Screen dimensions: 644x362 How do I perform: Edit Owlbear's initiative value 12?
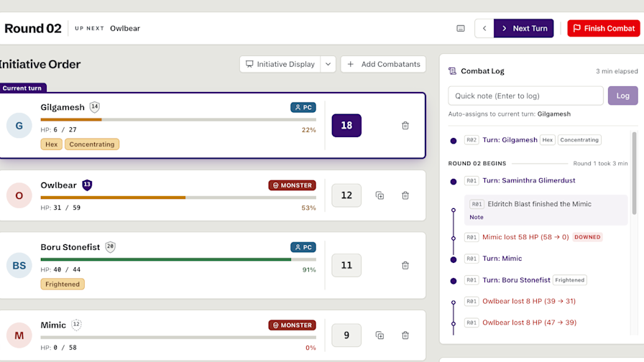click(346, 195)
